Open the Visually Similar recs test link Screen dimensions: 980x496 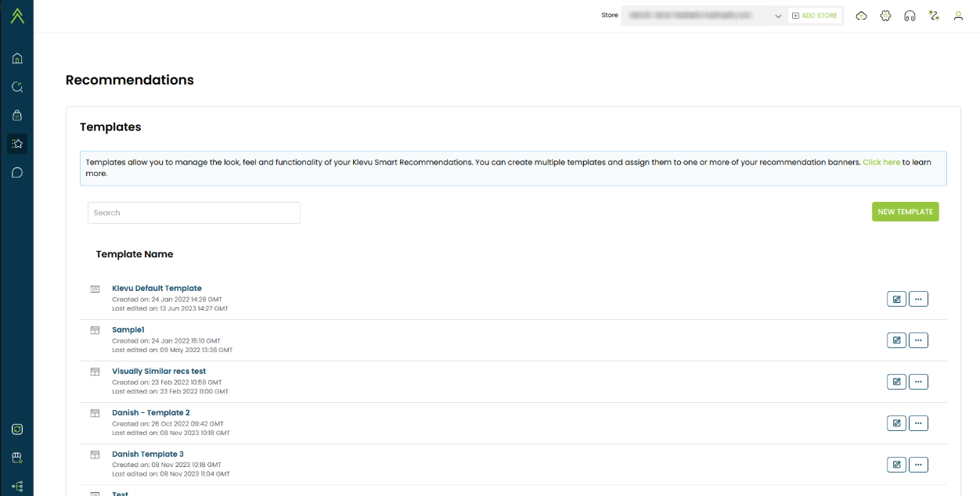[x=159, y=372]
